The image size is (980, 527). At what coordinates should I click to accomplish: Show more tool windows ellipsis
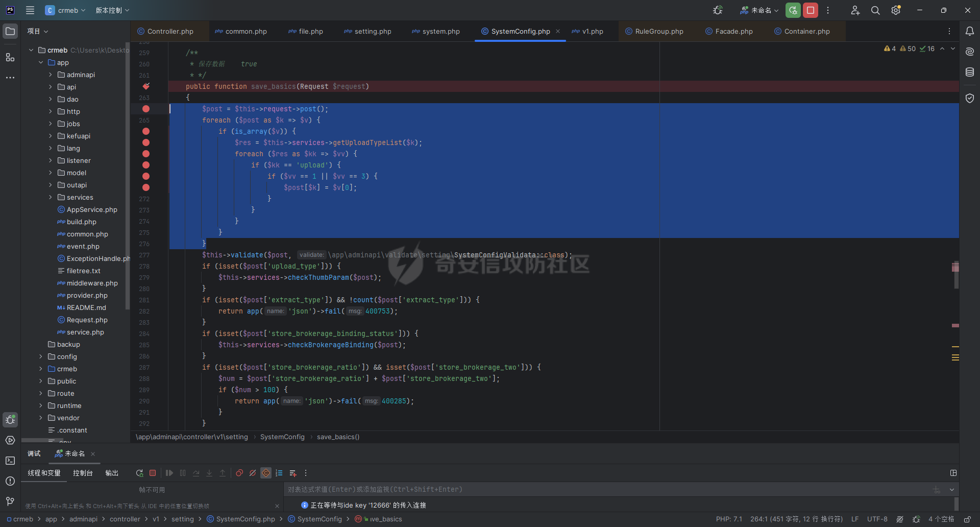10,78
